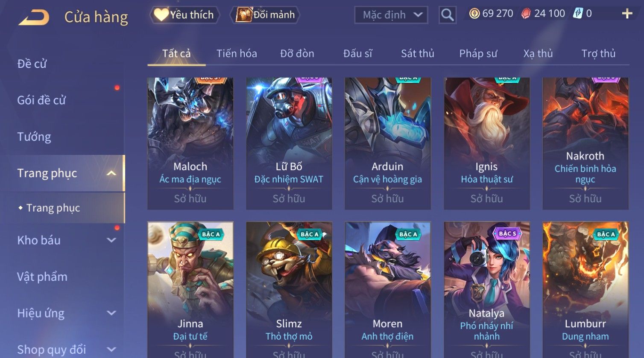This screenshot has width=644, height=358.
Task: Open Đổi mảnh fragment exchange
Action: (x=266, y=15)
